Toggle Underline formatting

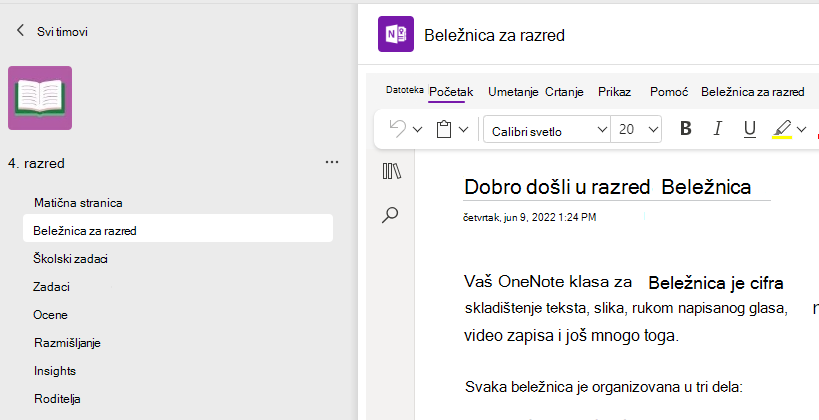(x=750, y=129)
